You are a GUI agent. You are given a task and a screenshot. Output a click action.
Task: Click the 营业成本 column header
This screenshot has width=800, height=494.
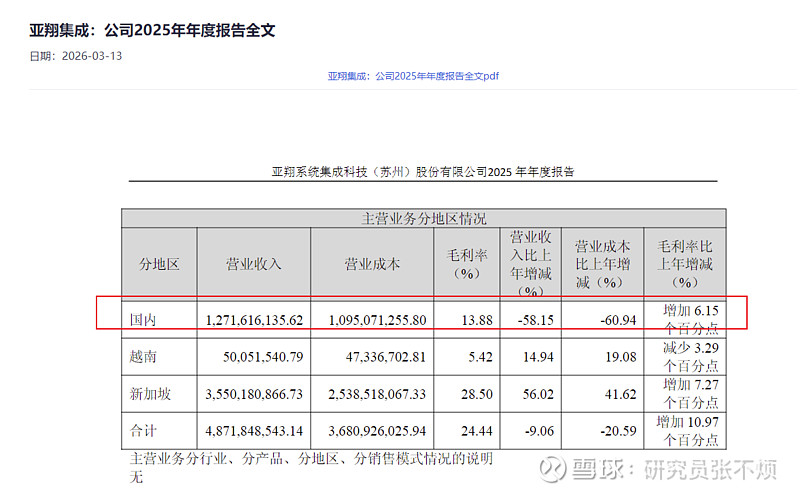[372, 264]
